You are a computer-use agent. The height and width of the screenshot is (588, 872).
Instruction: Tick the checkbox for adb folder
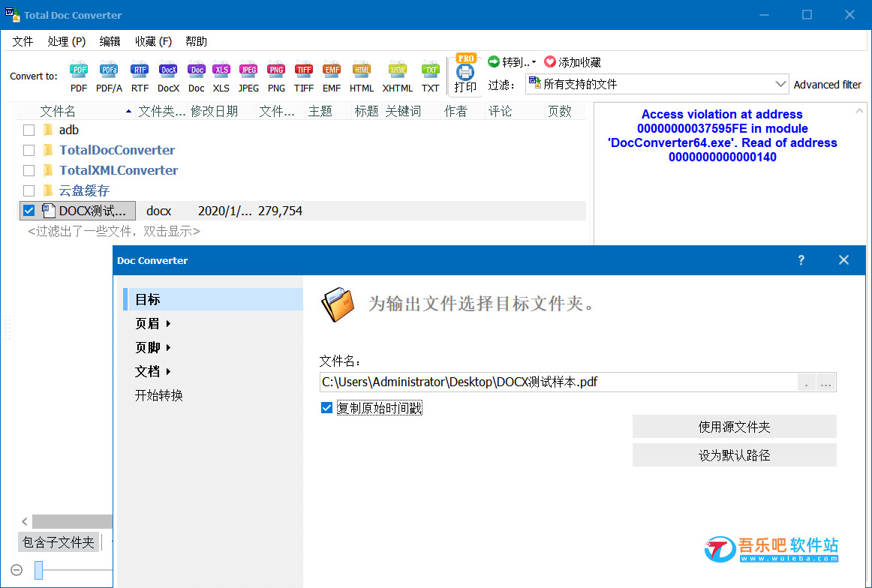(29, 130)
